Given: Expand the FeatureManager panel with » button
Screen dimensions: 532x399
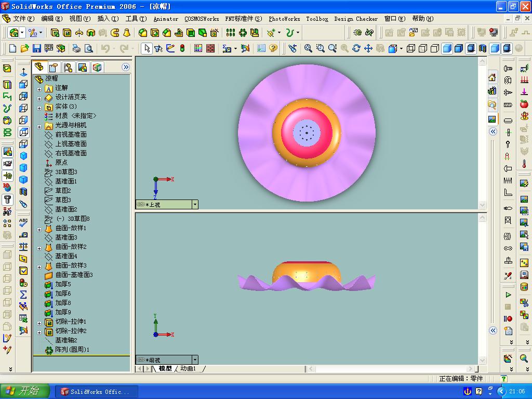Looking at the screenshot, I should pos(126,67).
